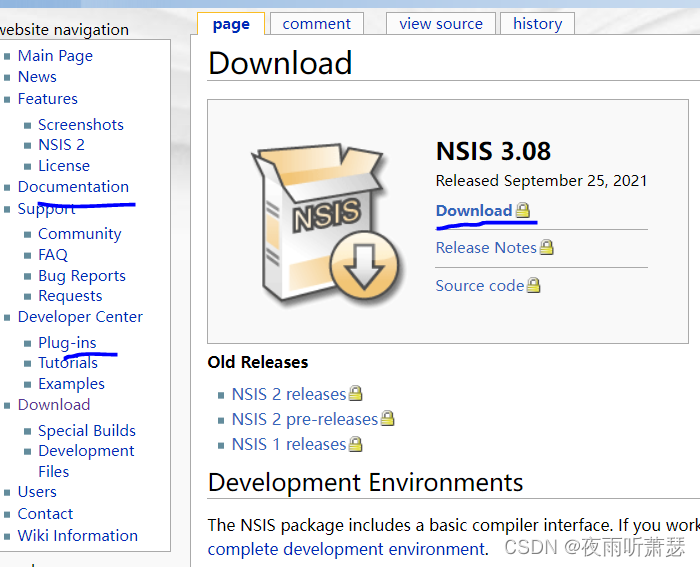Click the NSIS 3.08 heading
The width and height of the screenshot is (700, 567).
493,151
